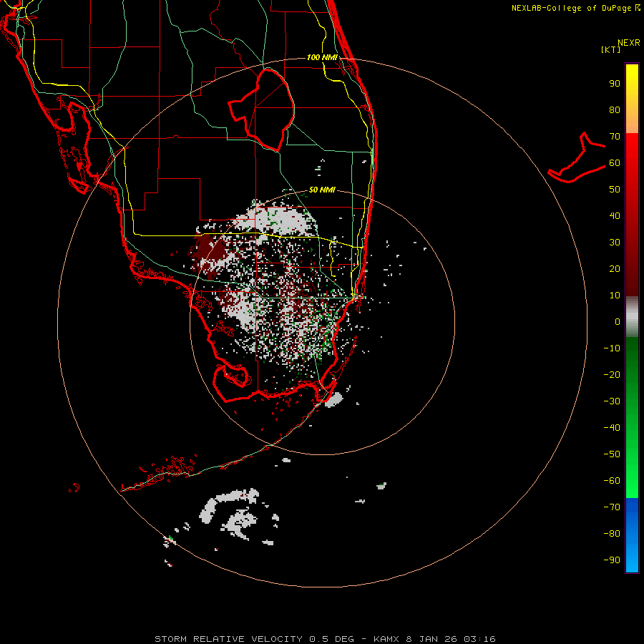Select the -30 value on velocity scale
The image size is (644, 644).
[x=612, y=401]
